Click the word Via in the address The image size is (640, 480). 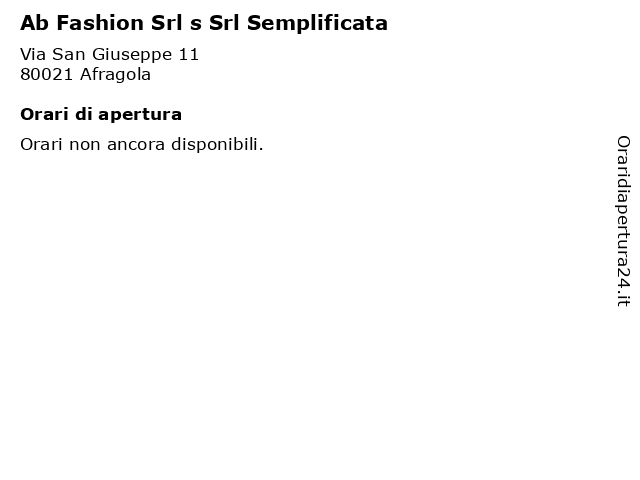tap(33, 54)
